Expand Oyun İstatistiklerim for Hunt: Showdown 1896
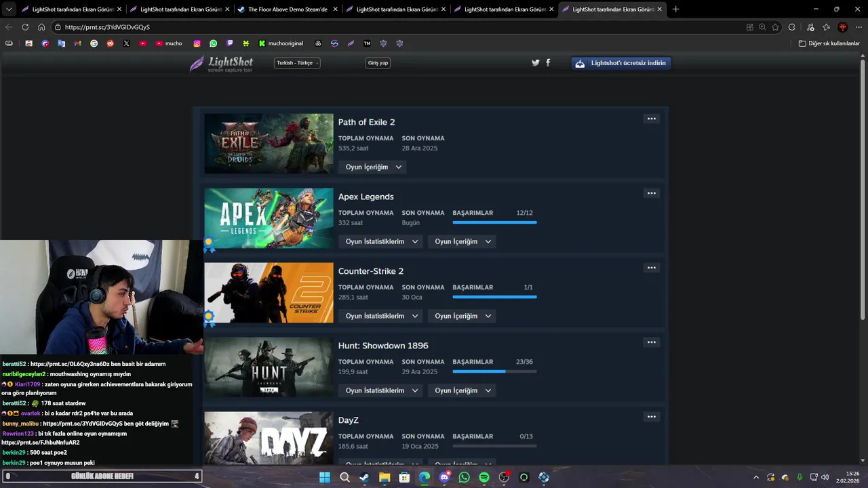 (x=381, y=390)
